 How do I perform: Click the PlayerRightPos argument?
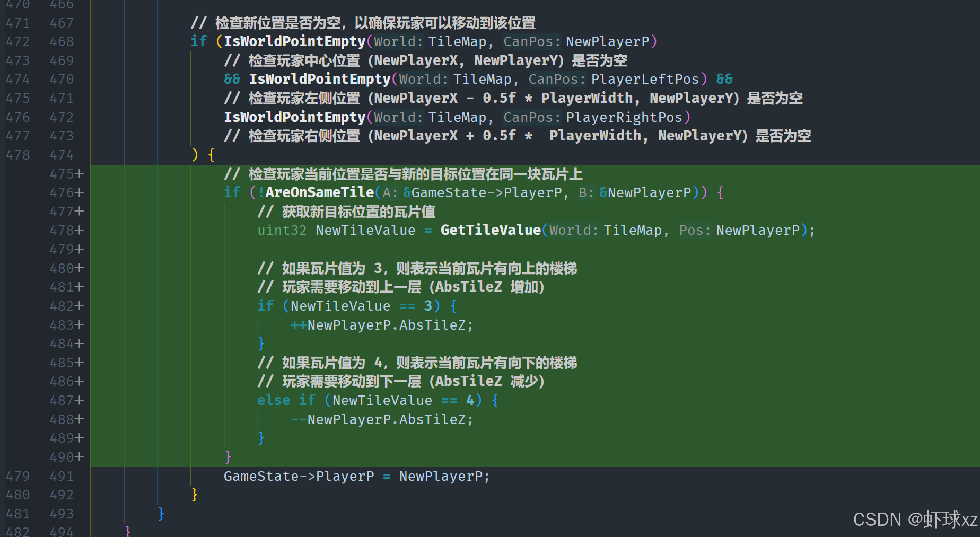(624, 117)
